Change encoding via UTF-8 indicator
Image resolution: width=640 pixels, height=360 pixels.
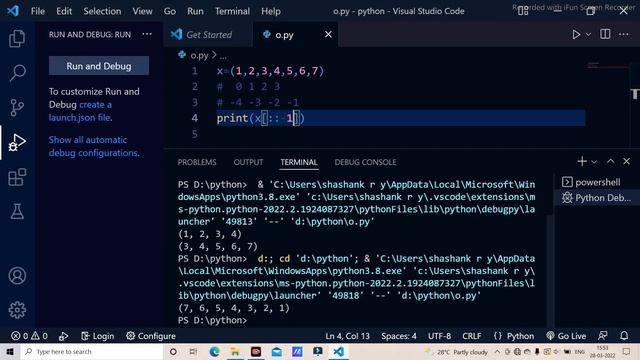click(439, 336)
